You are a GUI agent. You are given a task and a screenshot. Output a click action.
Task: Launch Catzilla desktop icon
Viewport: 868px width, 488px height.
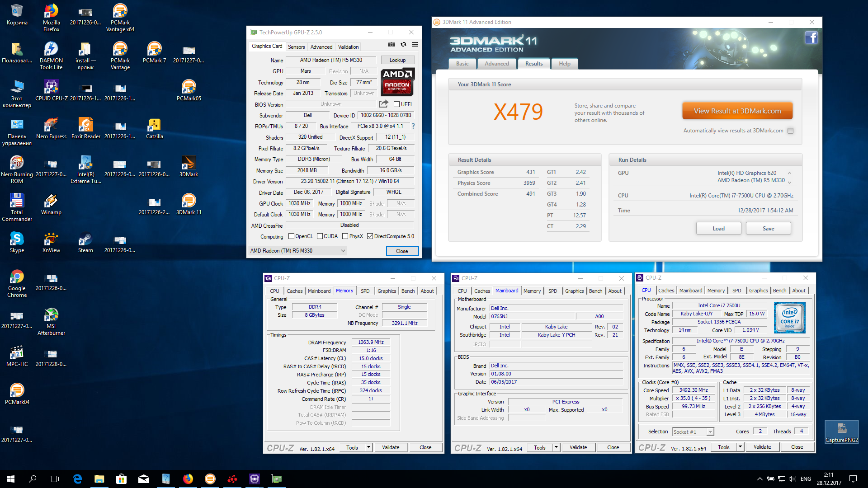click(154, 128)
